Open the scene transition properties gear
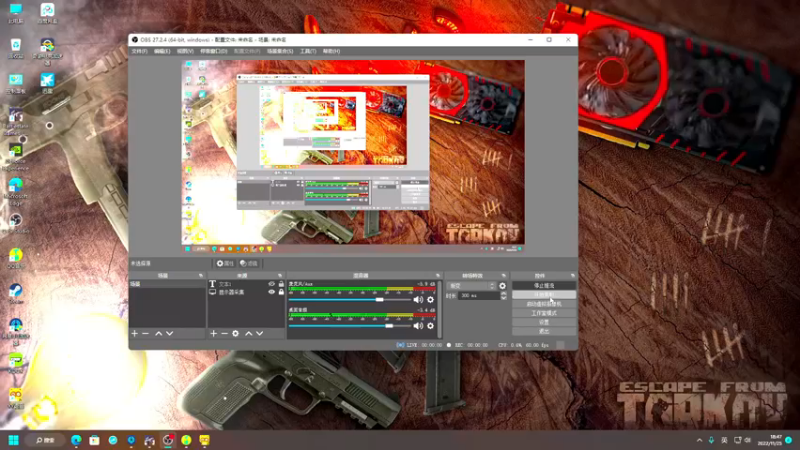800x450 pixels. click(x=503, y=286)
